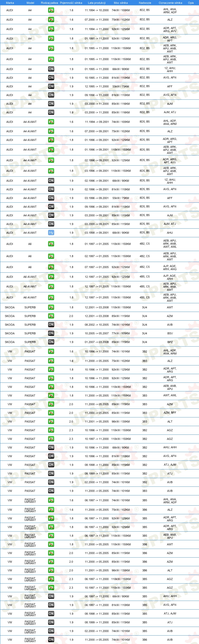Select the date range 03.1998 -> 09.2001
The image size is (199, 644).
(x=97, y=233)
